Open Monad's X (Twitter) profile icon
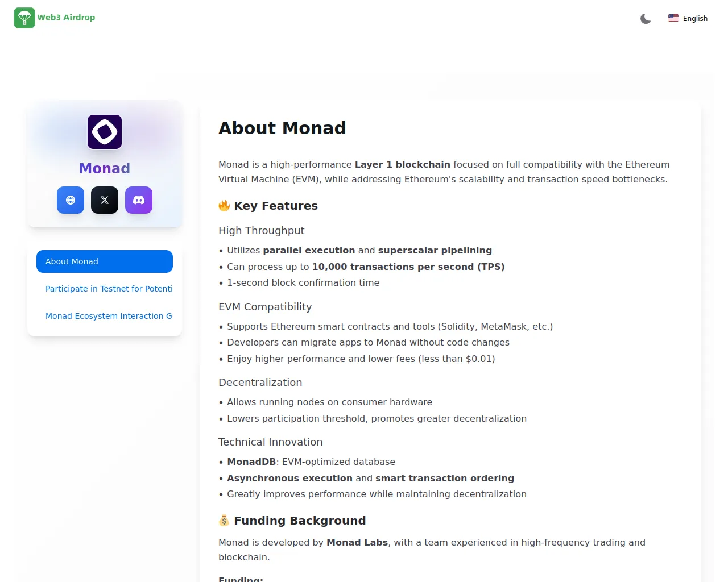Screen dimensions: 728x582 point(105,200)
